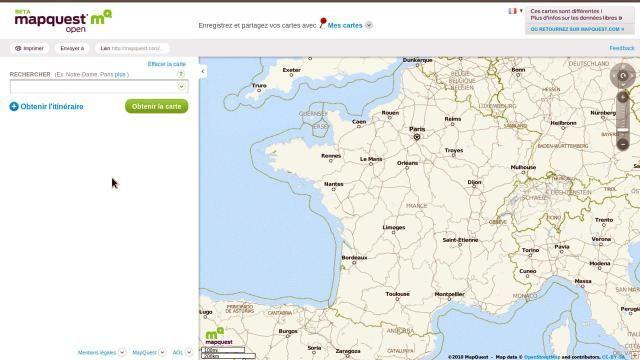Click the MapQuest Open logo
This screenshot has height=360, width=640.
[x=63, y=21]
